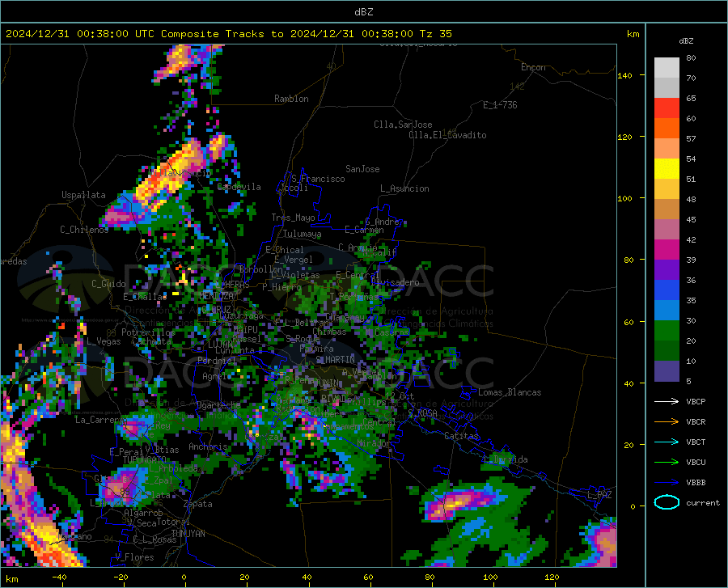Click the Zapata label
This screenshot has height=588, width=728.
[x=198, y=504]
